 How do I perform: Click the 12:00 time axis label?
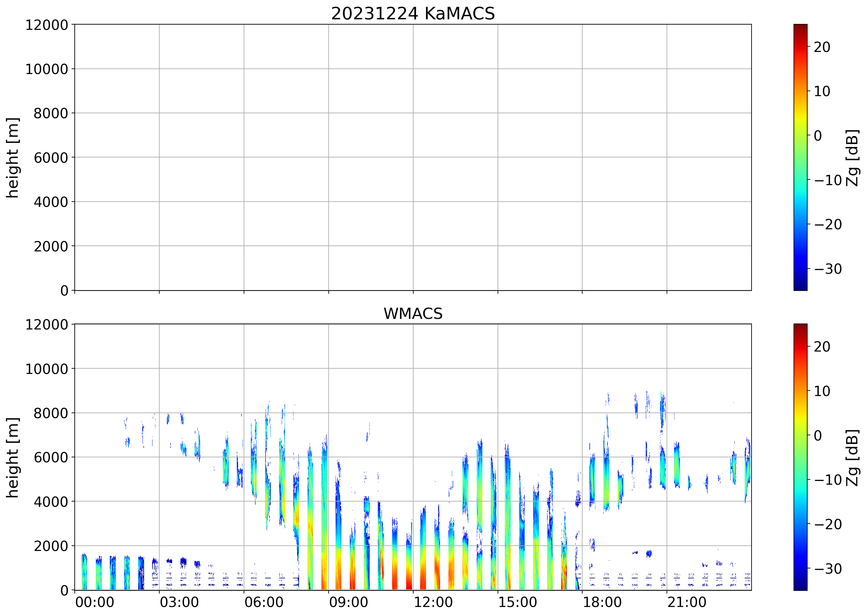coord(433,602)
